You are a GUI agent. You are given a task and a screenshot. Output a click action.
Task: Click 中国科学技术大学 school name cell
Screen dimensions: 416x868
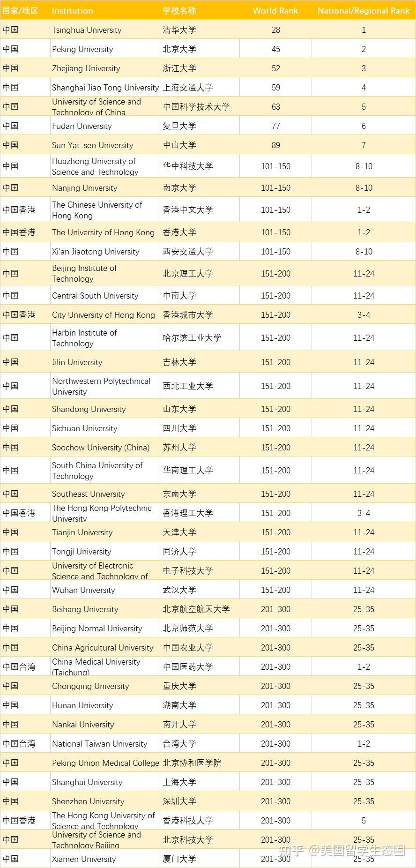click(x=200, y=107)
